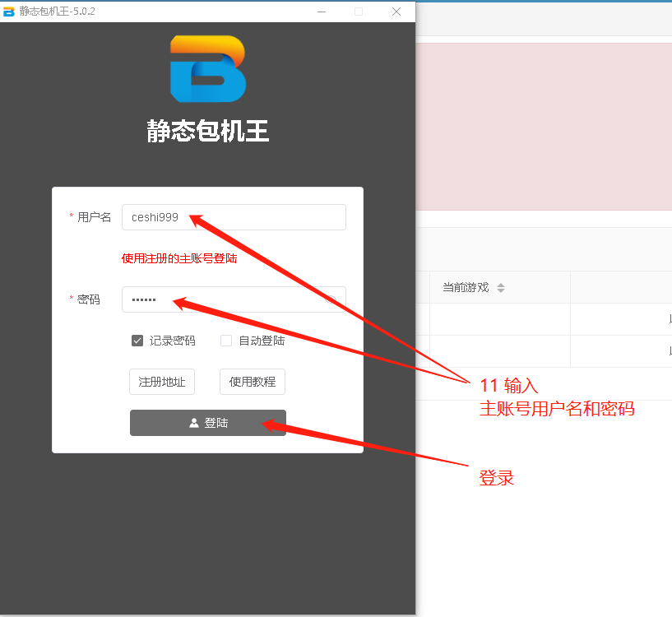Click the 静态包机王 app icon in title bar
This screenshot has height=617, width=672.
coord(9,12)
